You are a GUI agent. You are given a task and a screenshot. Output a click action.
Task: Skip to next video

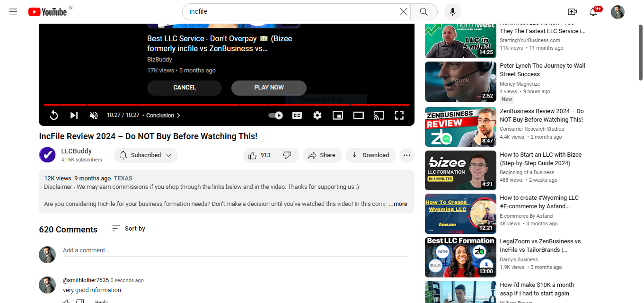pyautogui.click(x=74, y=115)
